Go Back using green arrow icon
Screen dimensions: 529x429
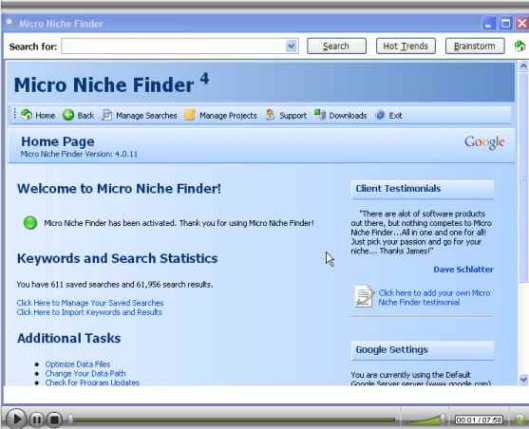[x=68, y=115]
